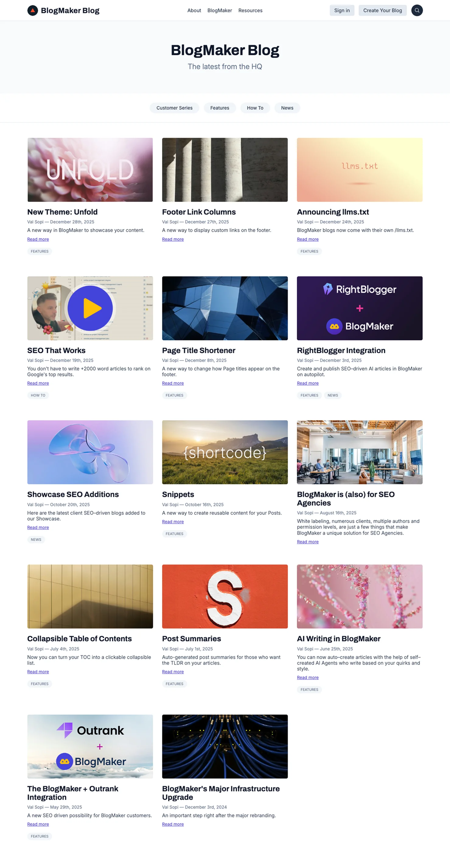Filter by News category pill

point(287,108)
